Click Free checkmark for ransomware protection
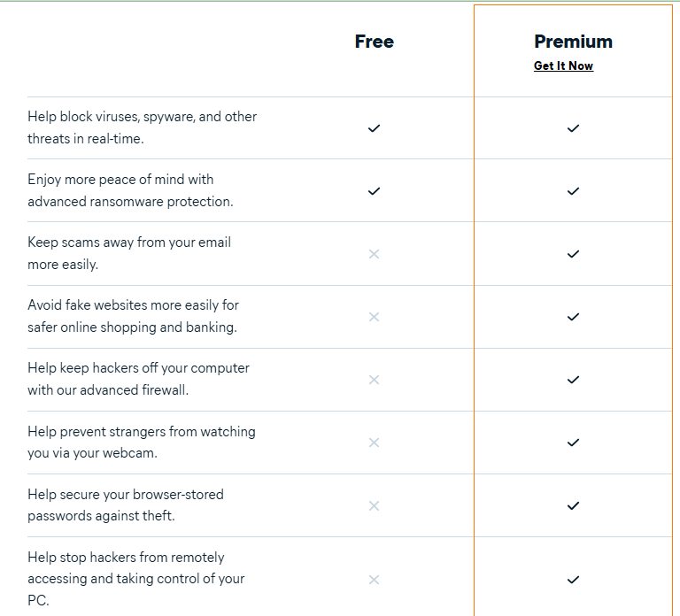The height and width of the screenshot is (616, 680). point(374,191)
